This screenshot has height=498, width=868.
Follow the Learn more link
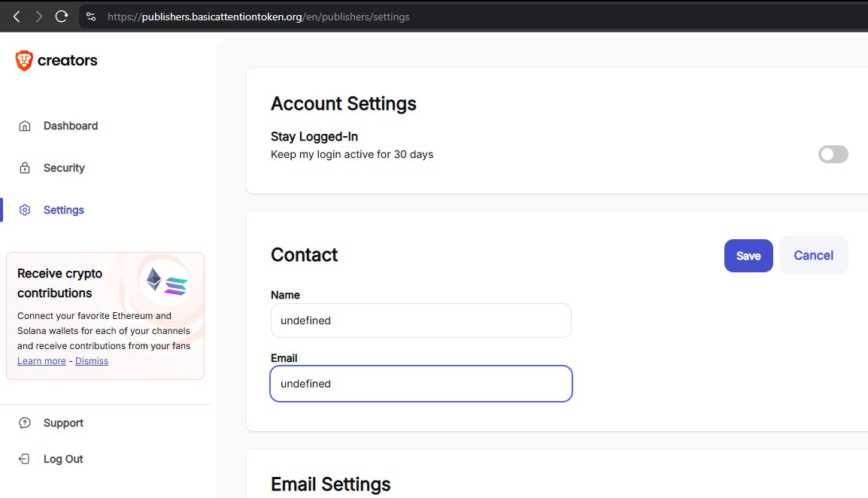[41, 360]
